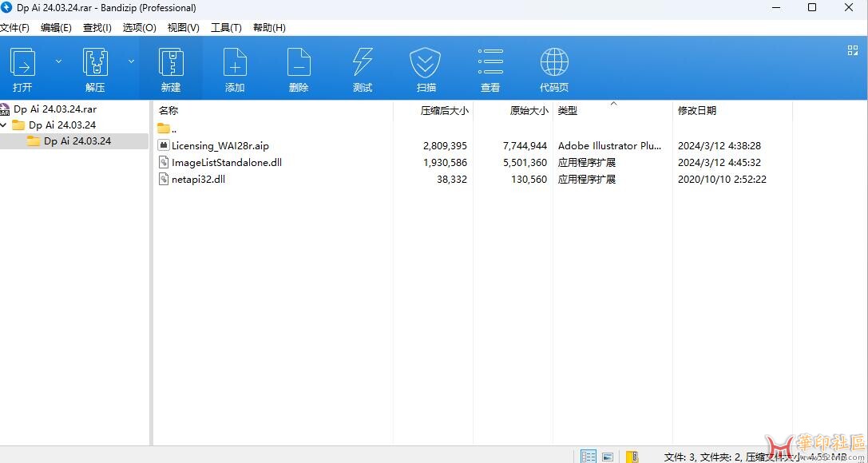Open the 工具(T) menu
The height and width of the screenshot is (463, 868).
(x=226, y=27)
